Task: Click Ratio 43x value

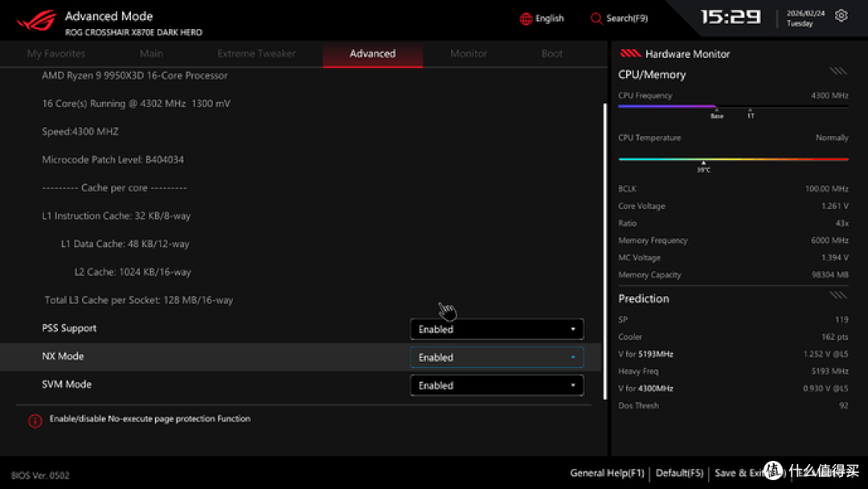Action: 841,223
